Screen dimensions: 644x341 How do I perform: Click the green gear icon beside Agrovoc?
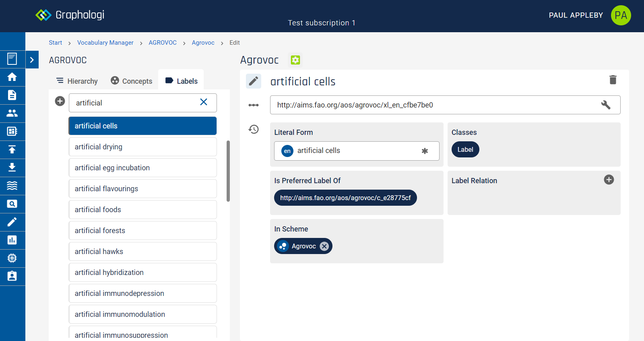(x=295, y=60)
